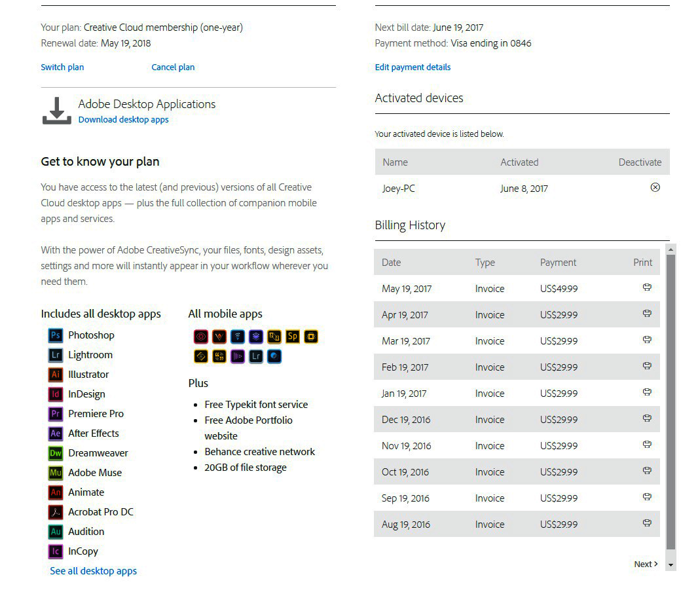700x590 pixels.
Task: Click the Dreamweaver Dw icon
Action: tap(56, 453)
